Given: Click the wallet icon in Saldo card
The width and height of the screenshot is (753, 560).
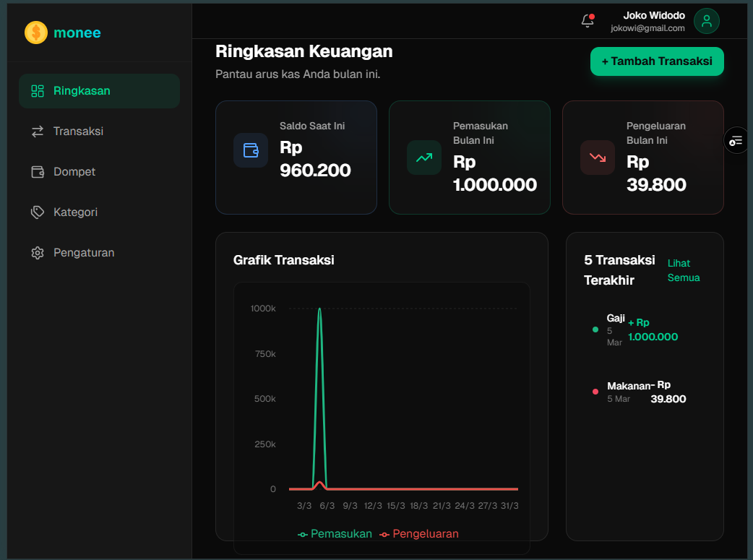Looking at the screenshot, I should click(251, 150).
